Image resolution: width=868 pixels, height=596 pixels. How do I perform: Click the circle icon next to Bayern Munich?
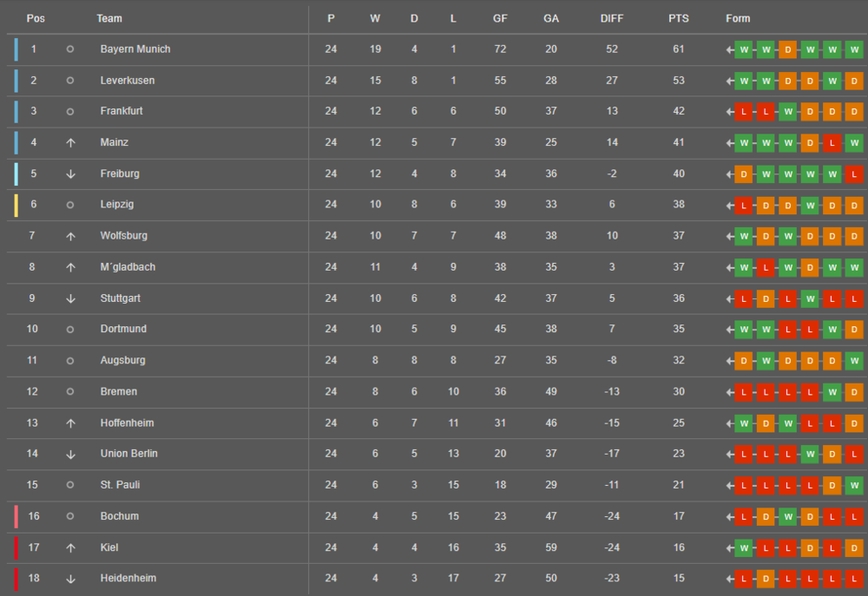click(70, 49)
